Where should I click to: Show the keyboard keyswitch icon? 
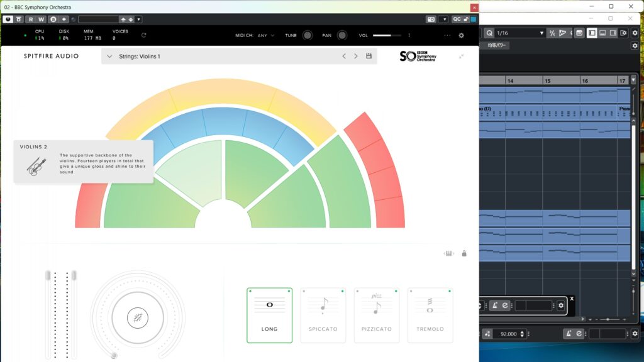[449, 253]
